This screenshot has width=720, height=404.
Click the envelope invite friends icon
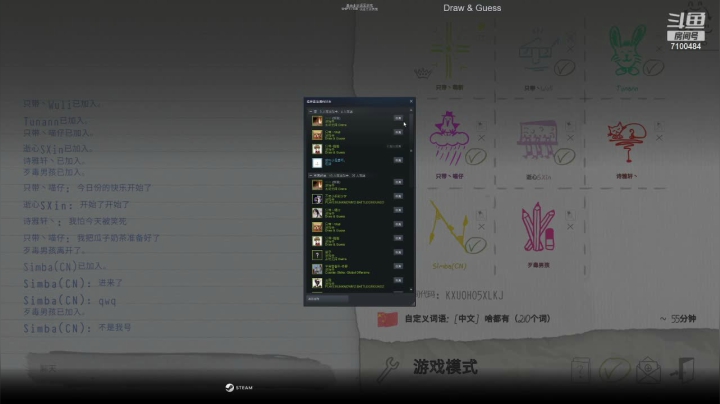648,370
